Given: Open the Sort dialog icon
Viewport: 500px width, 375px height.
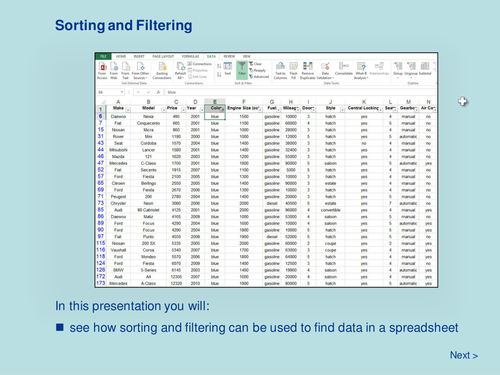Looking at the screenshot, I should pos(228,69).
